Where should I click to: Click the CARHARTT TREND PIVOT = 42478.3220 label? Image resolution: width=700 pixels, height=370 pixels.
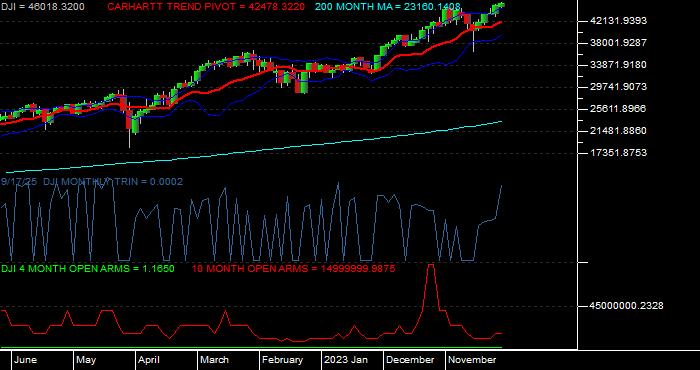pos(206,7)
